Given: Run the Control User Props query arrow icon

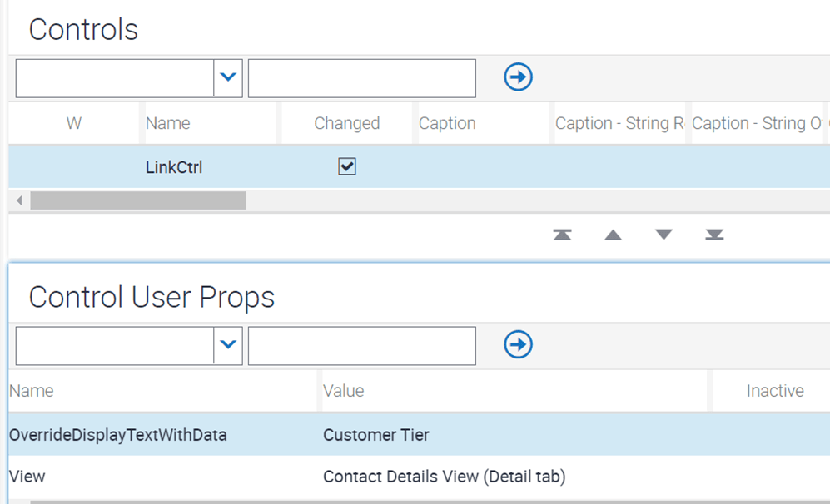Looking at the screenshot, I should (x=518, y=345).
